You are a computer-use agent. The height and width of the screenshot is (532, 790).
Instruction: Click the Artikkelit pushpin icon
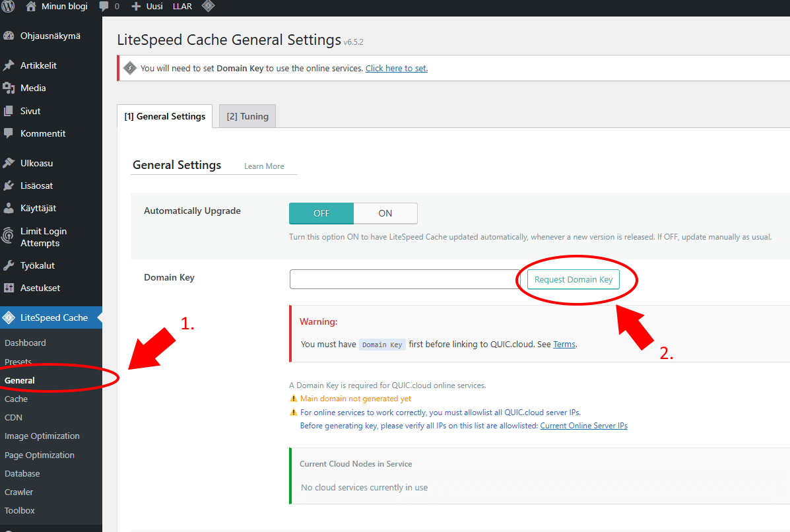[9, 65]
